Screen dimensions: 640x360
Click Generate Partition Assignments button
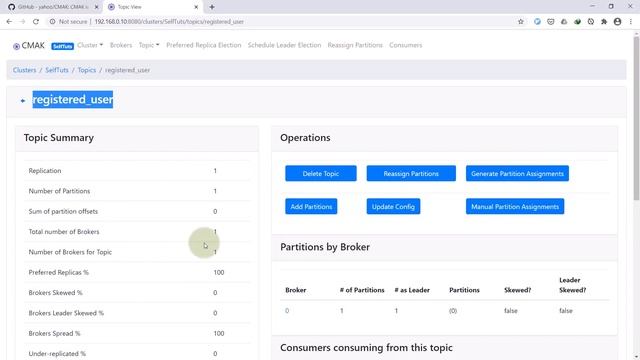(x=517, y=173)
